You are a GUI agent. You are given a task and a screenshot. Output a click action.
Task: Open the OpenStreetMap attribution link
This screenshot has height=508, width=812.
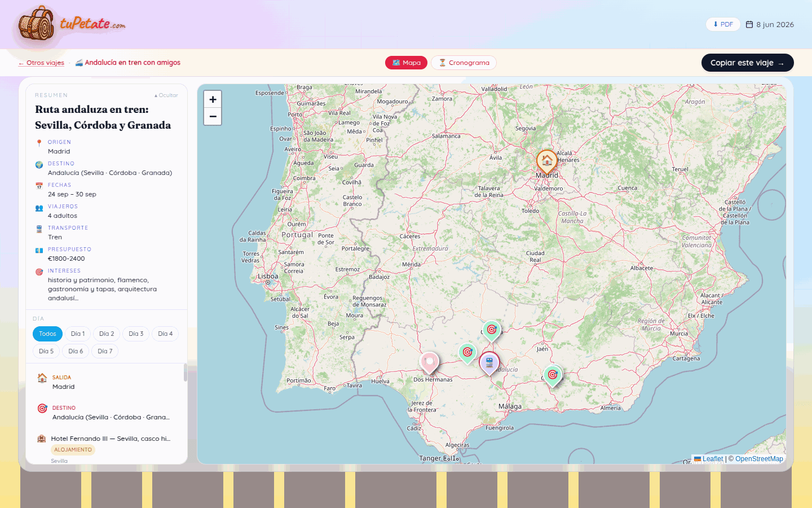759,459
